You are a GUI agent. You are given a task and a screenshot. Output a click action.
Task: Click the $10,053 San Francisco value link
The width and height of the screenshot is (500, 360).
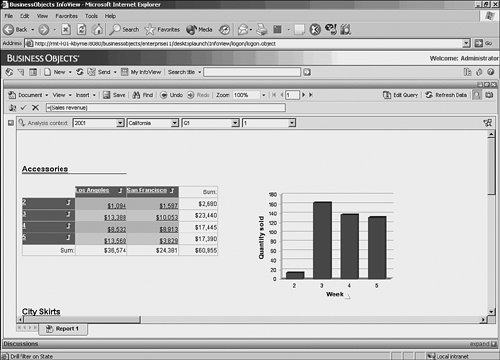[x=167, y=218]
